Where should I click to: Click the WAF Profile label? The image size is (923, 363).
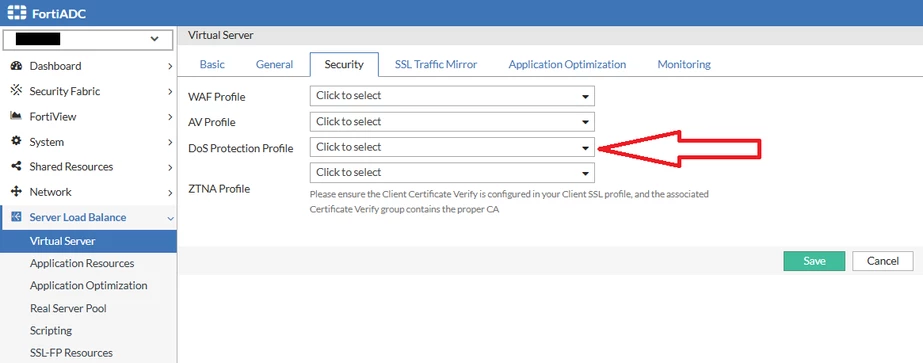point(217,96)
